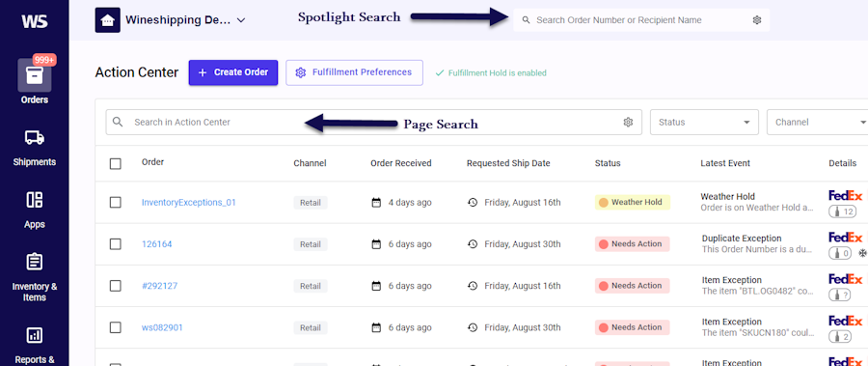Focus the Search in Action Center field

tap(373, 122)
